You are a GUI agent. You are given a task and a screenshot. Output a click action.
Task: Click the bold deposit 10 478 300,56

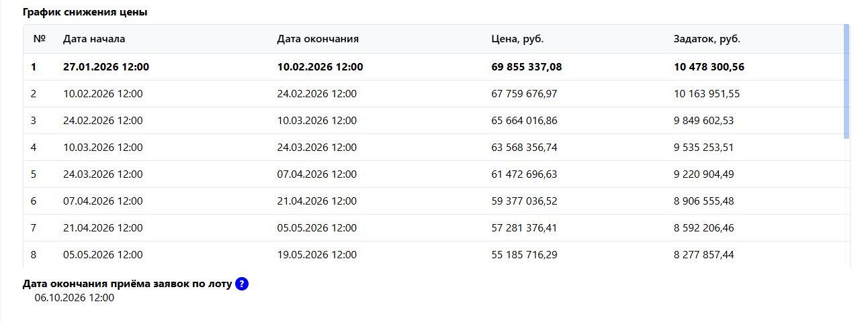pyautogui.click(x=709, y=67)
